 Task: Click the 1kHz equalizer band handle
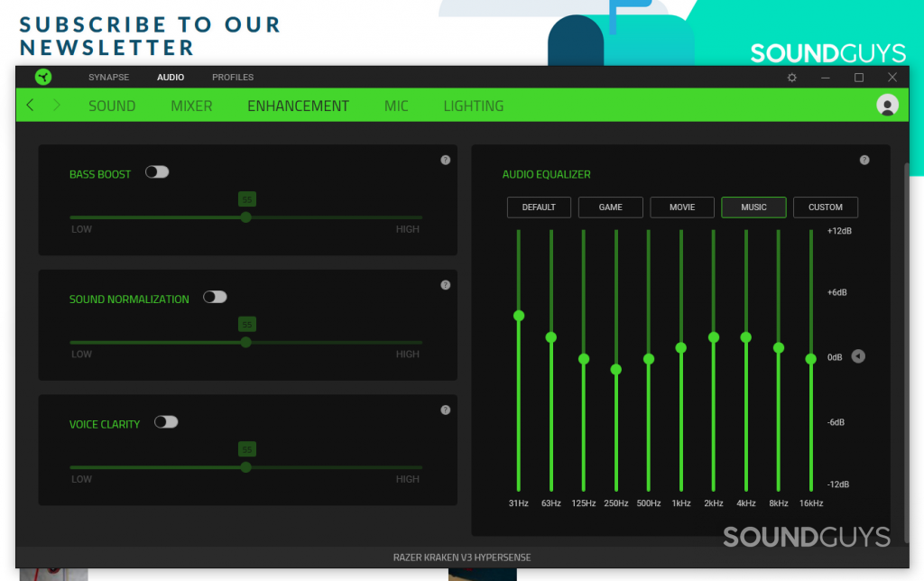[x=680, y=347]
